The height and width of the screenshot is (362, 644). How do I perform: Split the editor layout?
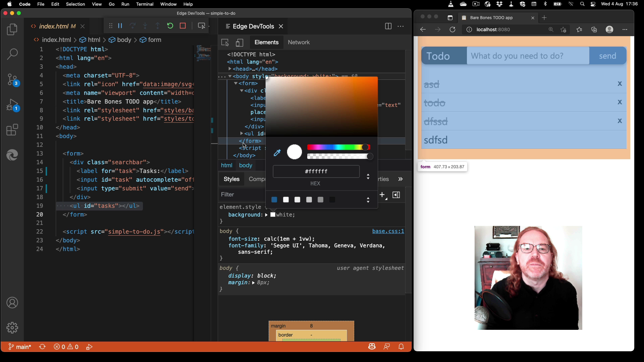[388, 26]
